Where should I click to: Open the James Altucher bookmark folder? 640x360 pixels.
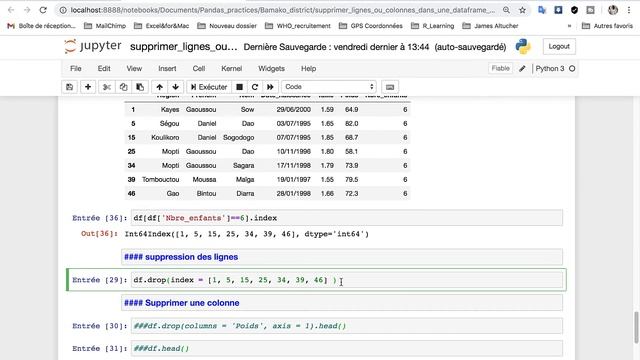point(490,26)
